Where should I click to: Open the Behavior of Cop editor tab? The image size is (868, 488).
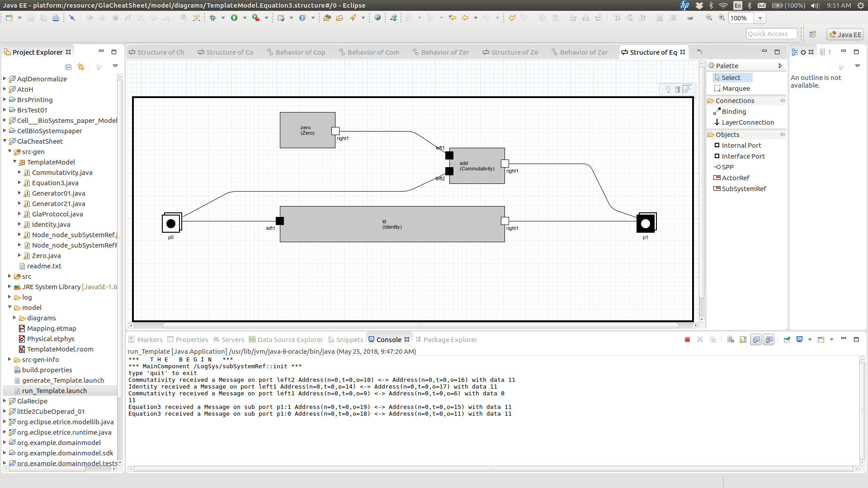300,52
